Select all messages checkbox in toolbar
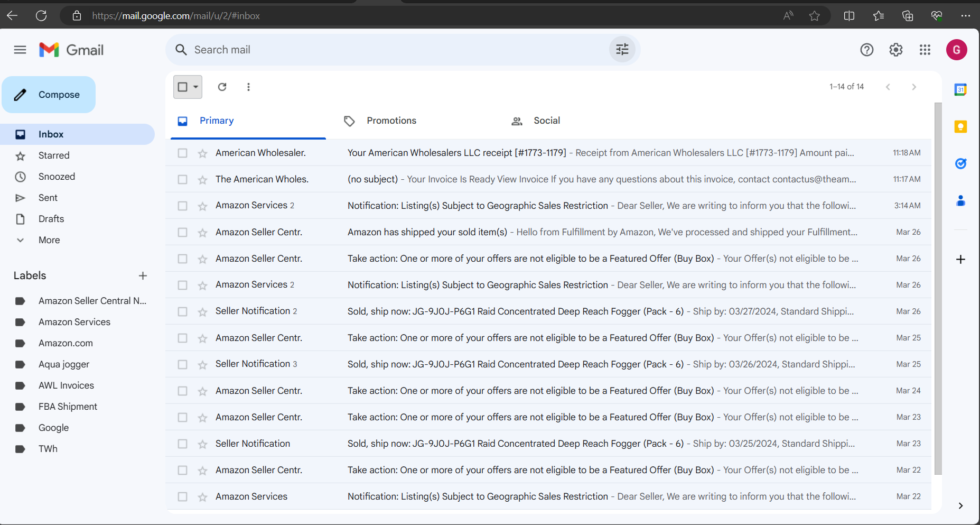 coord(183,87)
